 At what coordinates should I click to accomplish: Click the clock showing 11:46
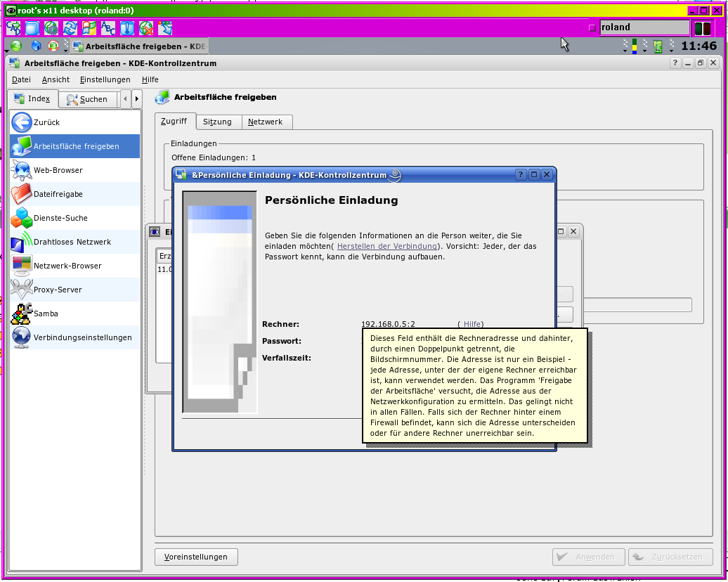pos(698,46)
